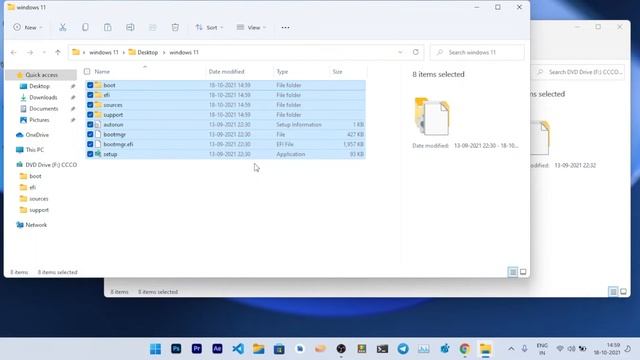Open Downloads in the navigation pane
Image resolution: width=640 pixels, height=360 pixels.
pyautogui.click(x=43, y=98)
